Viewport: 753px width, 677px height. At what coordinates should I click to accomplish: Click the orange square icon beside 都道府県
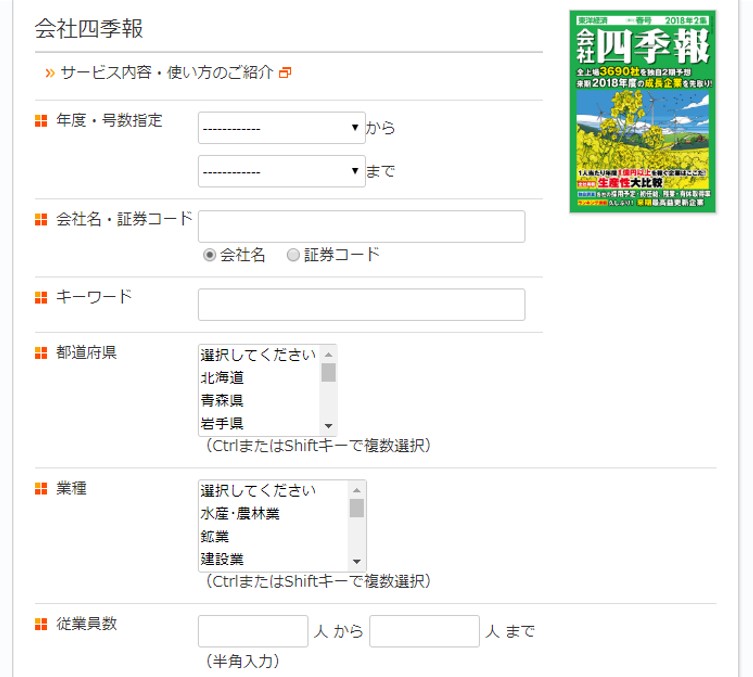[x=41, y=353]
